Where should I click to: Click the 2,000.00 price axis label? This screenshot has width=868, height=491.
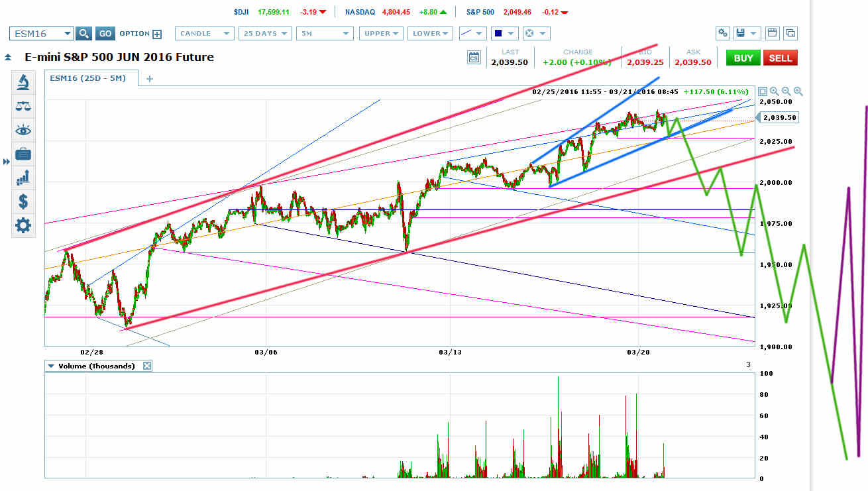tap(775, 183)
